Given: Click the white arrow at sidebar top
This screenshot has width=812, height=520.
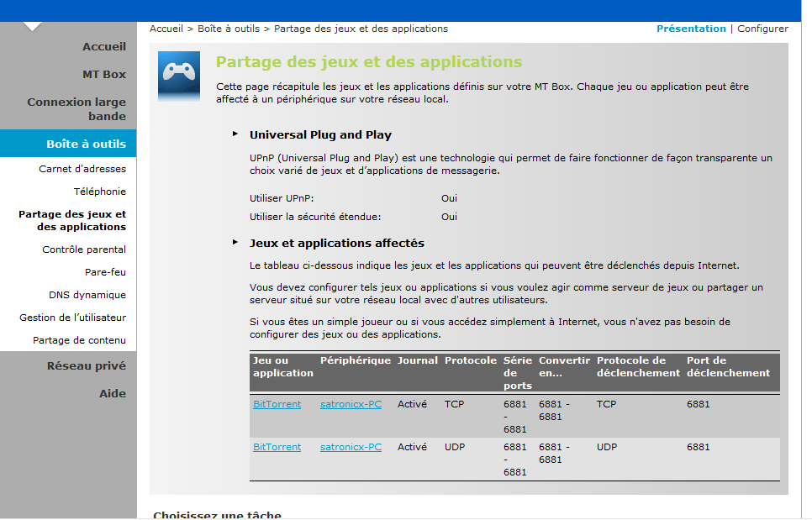Looking at the screenshot, I should coord(32,26).
